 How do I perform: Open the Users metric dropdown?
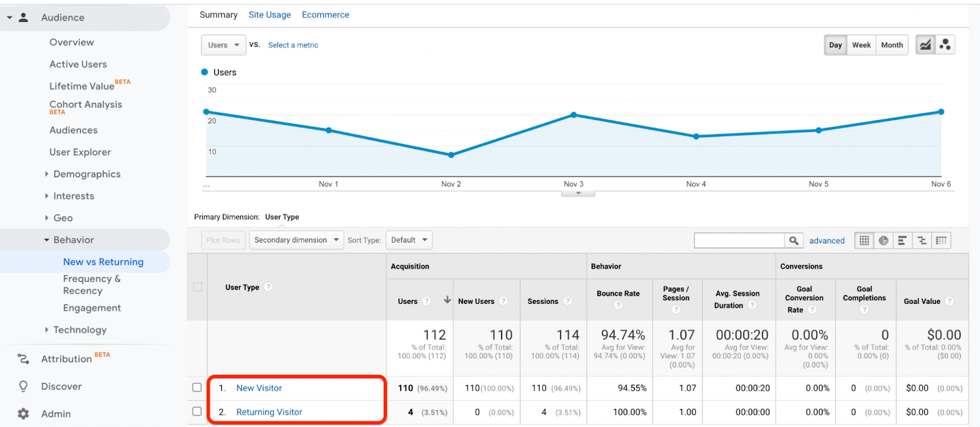224,45
